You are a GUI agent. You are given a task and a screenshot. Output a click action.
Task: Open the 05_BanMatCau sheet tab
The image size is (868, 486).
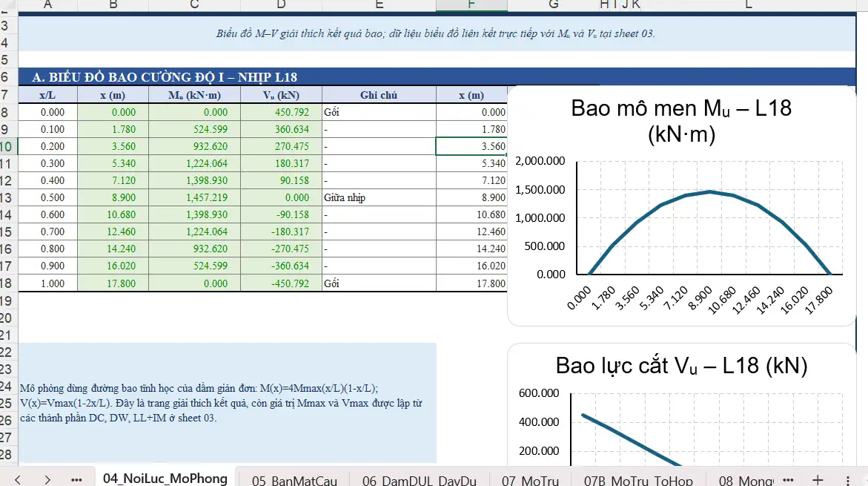294,481
